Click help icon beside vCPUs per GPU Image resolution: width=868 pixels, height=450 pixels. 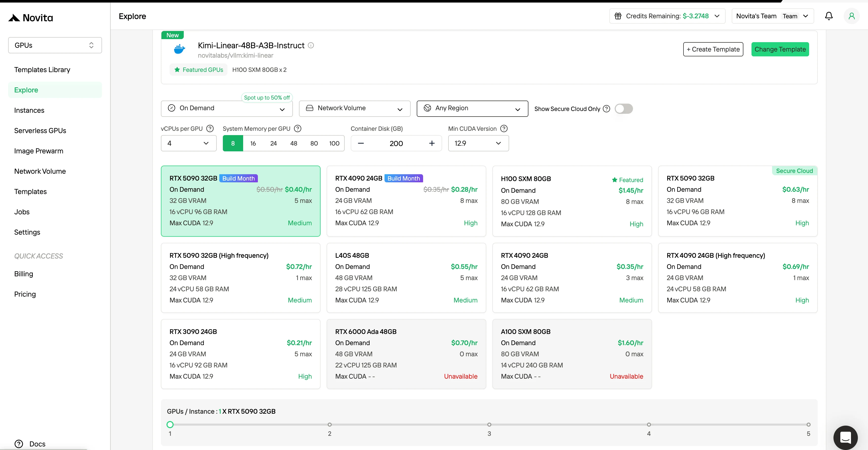(210, 128)
